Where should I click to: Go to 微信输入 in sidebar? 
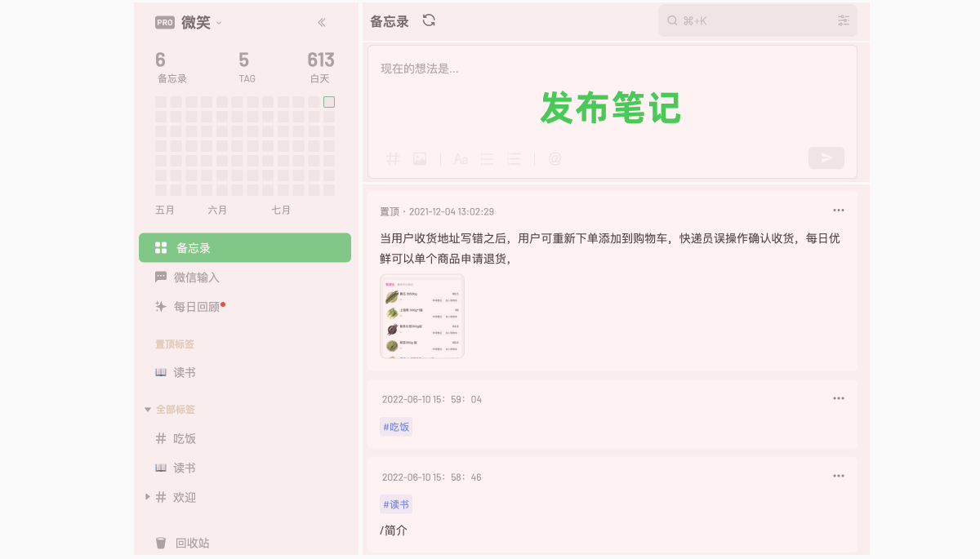196,277
